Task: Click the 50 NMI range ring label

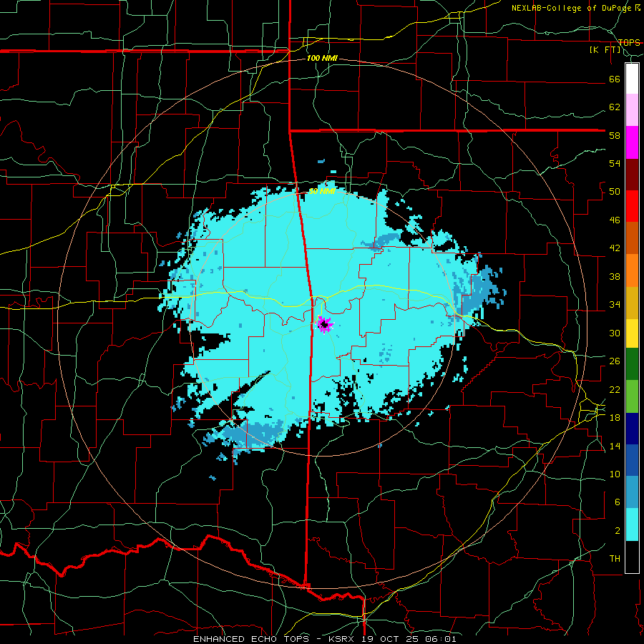Action: (322, 191)
